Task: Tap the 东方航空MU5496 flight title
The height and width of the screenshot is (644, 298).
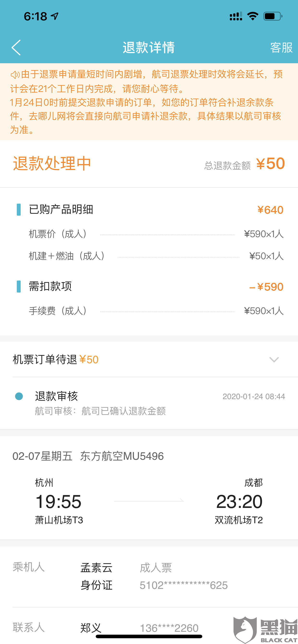Action: (x=122, y=456)
